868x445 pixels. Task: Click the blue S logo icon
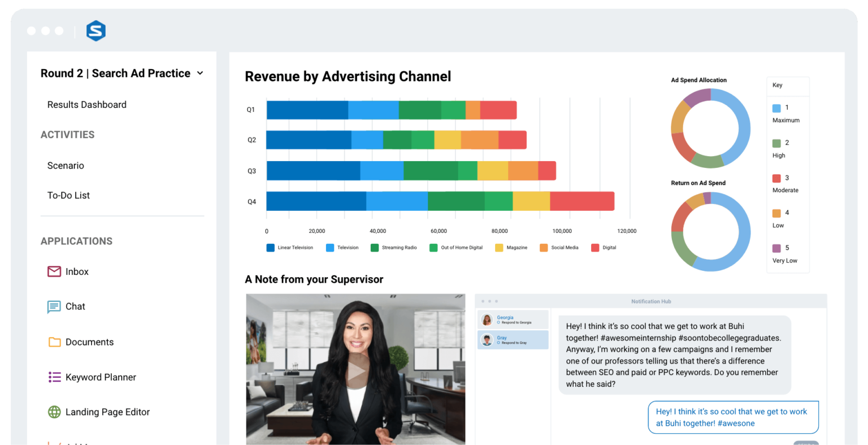click(x=96, y=31)
